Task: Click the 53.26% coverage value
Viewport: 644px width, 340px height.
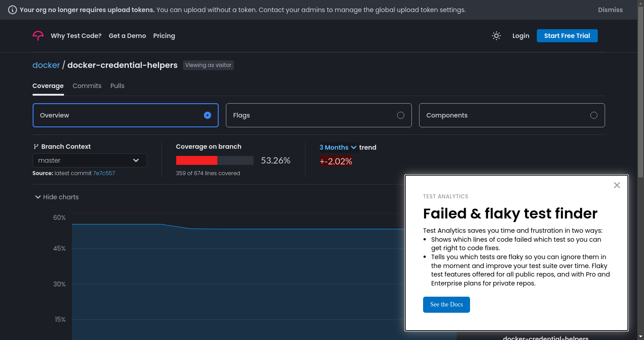Action: point(276,160)
